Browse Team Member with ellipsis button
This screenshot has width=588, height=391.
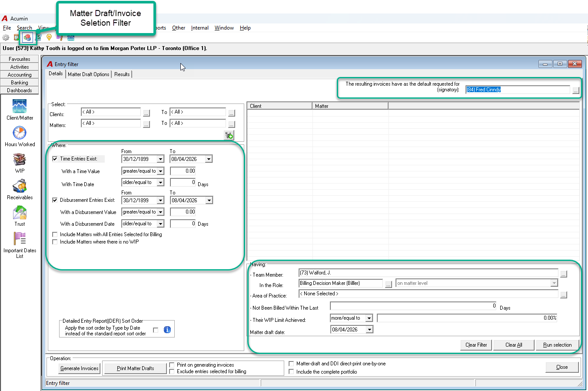pyautogui.click(x=563, y=274)
